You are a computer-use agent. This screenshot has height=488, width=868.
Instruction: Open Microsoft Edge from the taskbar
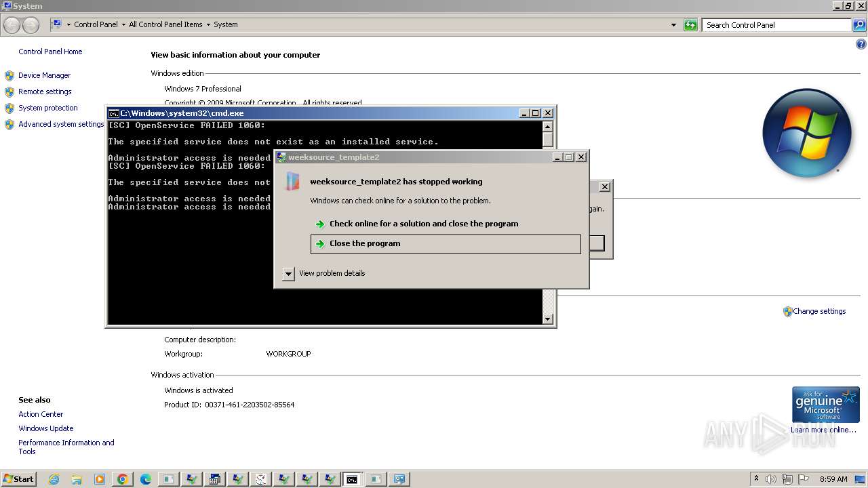click(x=146, y=479)
